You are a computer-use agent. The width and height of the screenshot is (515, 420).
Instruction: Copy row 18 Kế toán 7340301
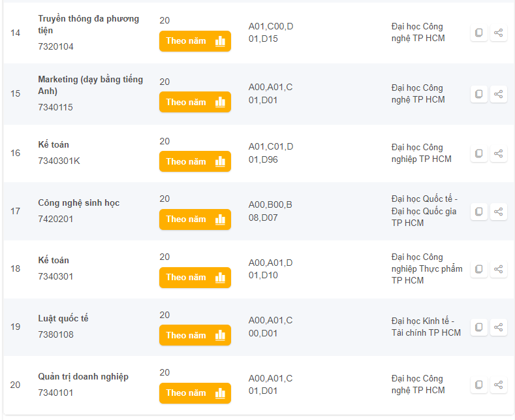click(x=479, y=269)
